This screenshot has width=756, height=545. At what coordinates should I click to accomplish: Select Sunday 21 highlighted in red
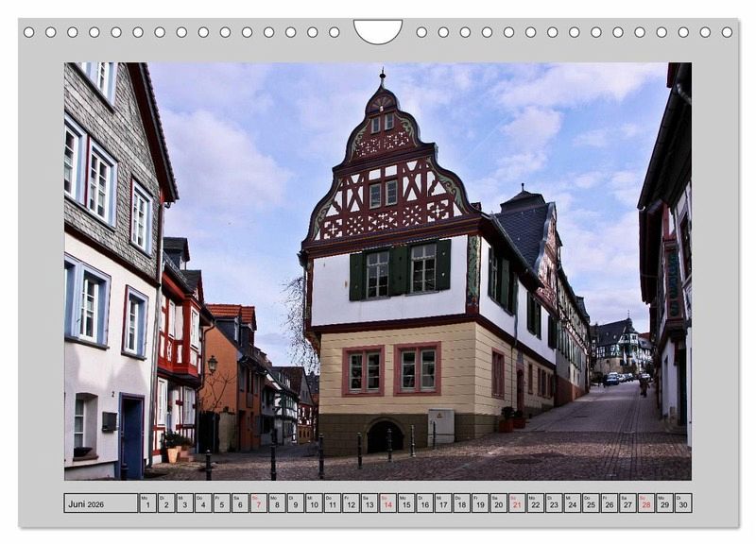(x=516, y=502)
